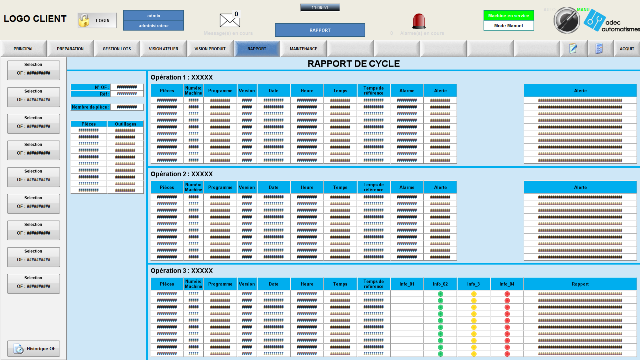Click Opération 2 Heure column header
The image size is (640, 360).
[307, 187]
